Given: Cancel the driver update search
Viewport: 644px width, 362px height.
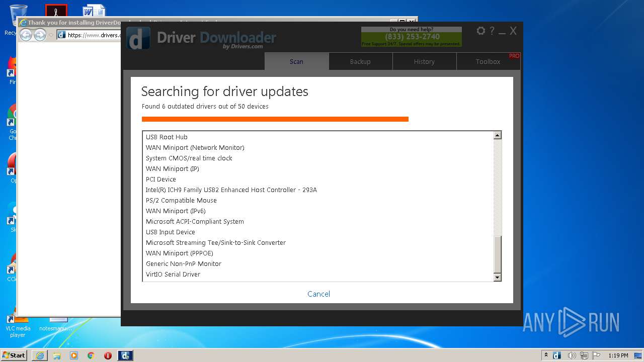Looking at the screenshot, I should (319, 294).
